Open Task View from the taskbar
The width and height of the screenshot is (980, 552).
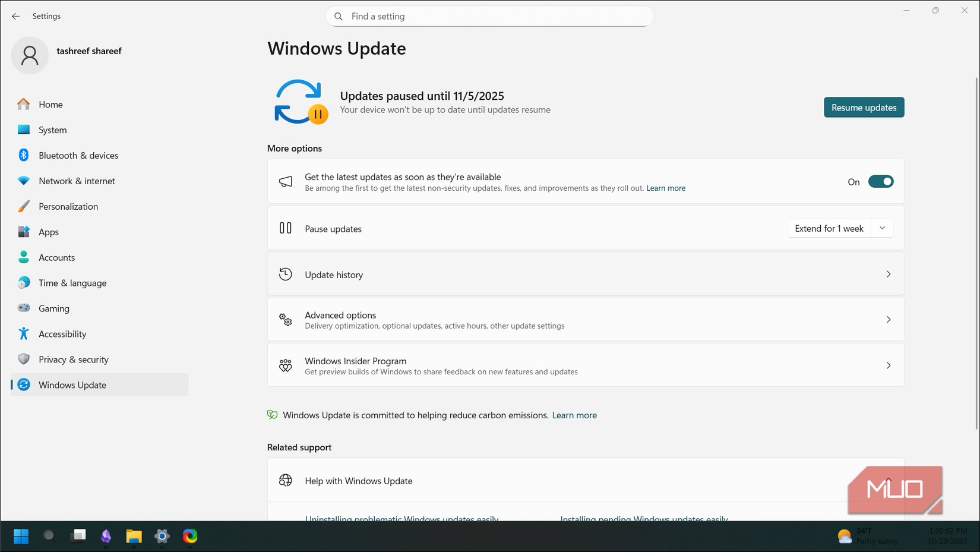(78, 536)
